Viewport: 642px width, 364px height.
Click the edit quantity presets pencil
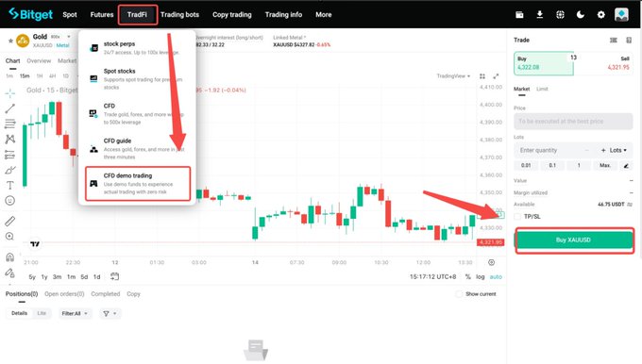pos(626,166)
